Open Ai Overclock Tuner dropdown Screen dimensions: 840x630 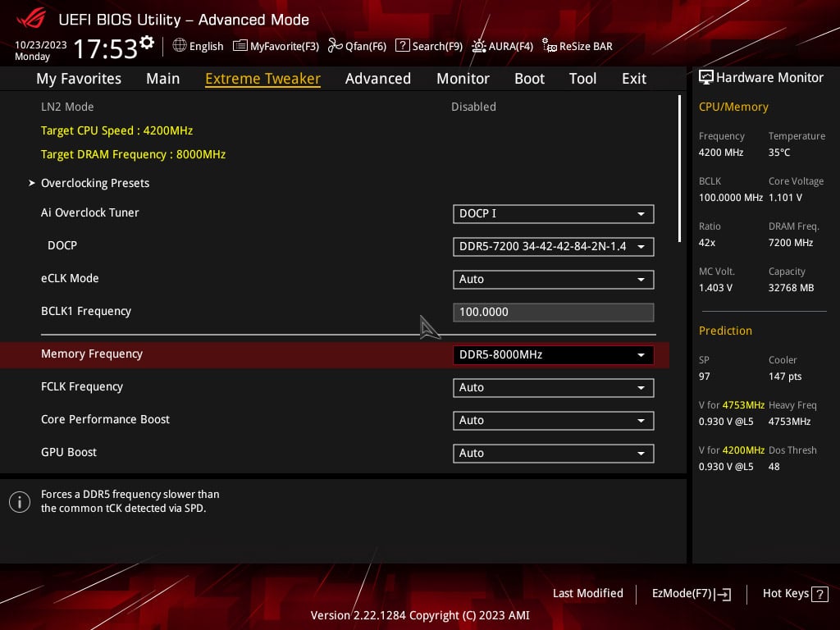click(553, 214)
